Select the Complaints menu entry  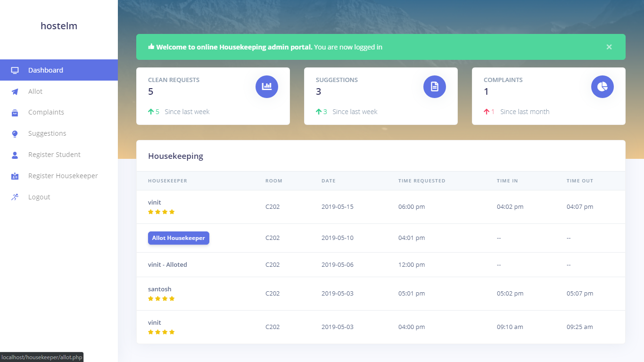click(x=46, y=112)
